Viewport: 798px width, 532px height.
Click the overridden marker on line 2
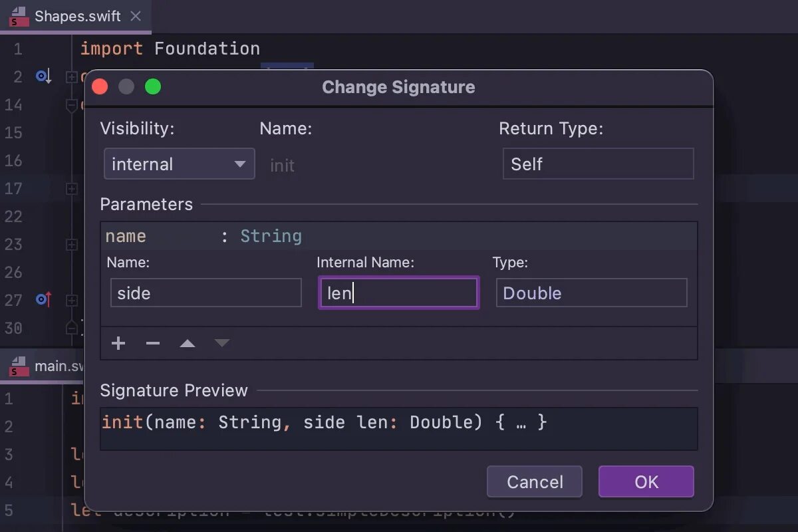click(x=43, y=77)
